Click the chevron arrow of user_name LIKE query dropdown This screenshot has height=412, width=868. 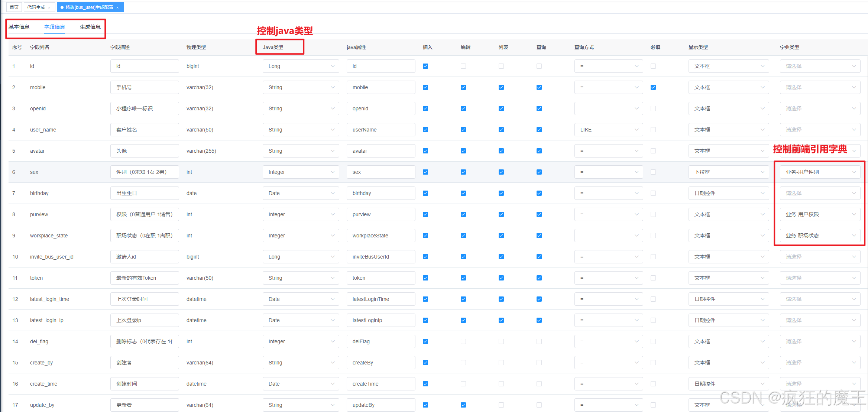click(637, 130)
